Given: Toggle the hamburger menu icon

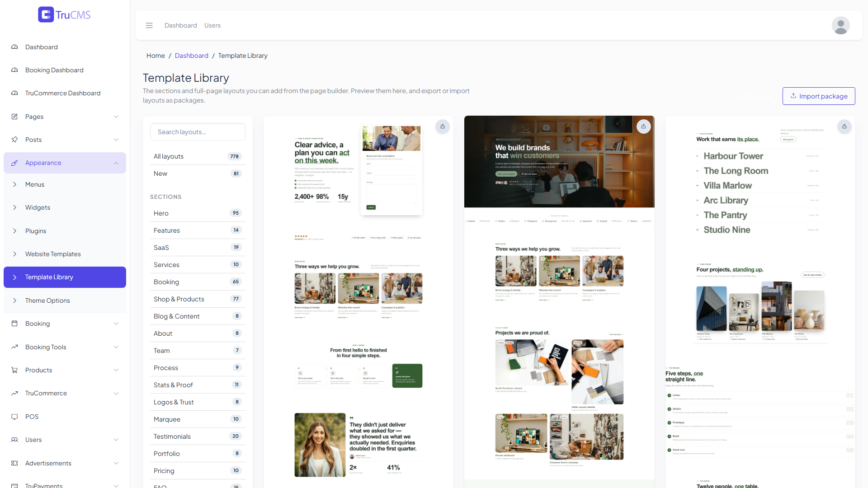Looking at the screenshot, I should click(149, 26).
